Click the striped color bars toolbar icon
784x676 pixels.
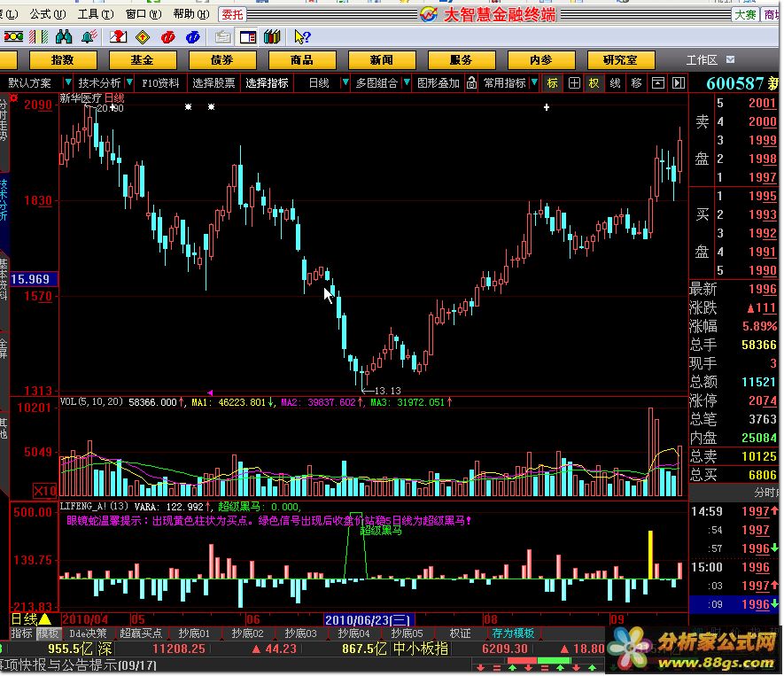[38, 36]
